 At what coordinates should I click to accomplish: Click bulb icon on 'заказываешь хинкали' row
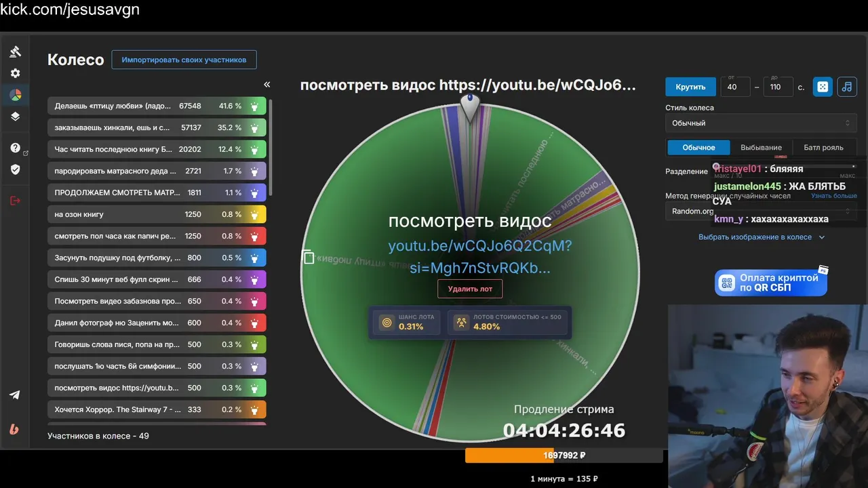pos(255,128)
